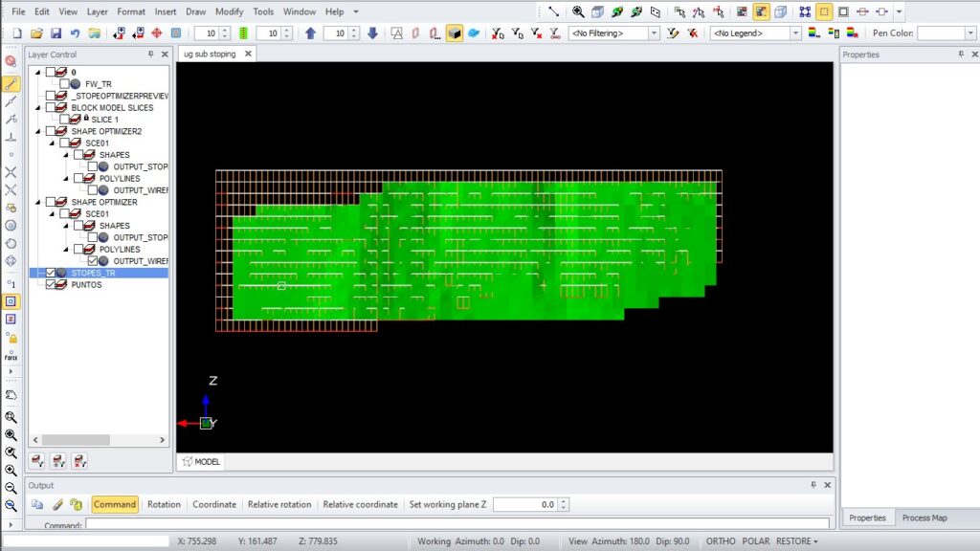The height and width of the screenshot is (551, 980).
Task: Click the Set working plane Z field
Action: (523, 504)
